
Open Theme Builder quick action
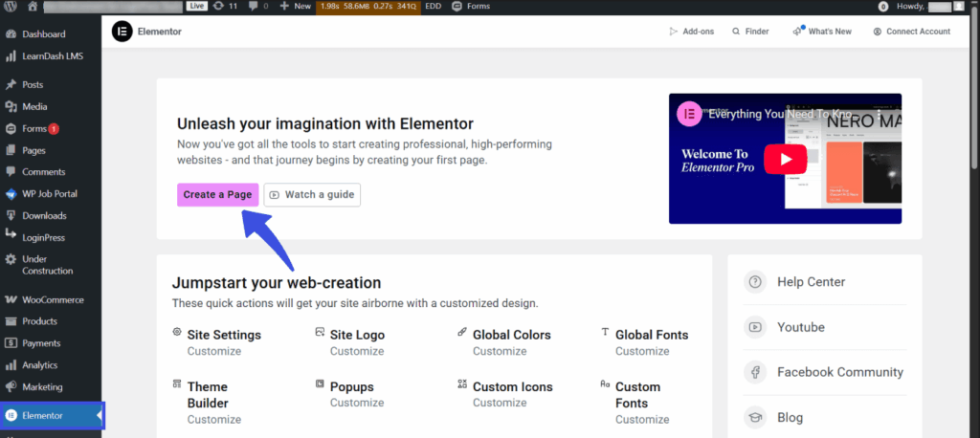tap(208, 395)
